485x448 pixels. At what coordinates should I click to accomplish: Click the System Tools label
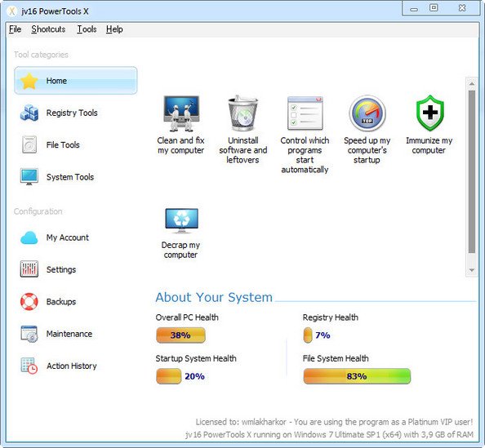[70, 177]
